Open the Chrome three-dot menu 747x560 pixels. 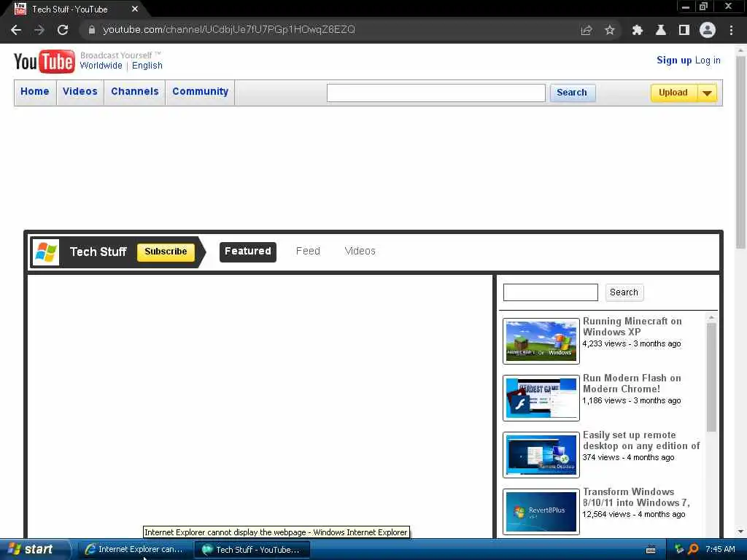[731, 30]
